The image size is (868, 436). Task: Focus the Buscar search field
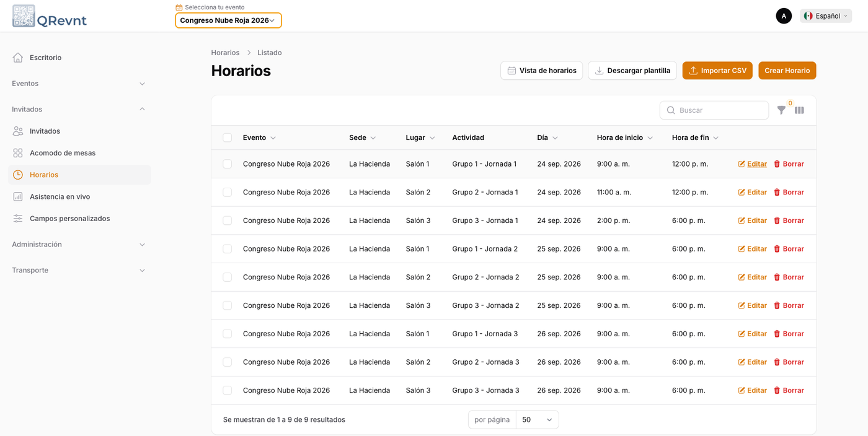[714, 110]
